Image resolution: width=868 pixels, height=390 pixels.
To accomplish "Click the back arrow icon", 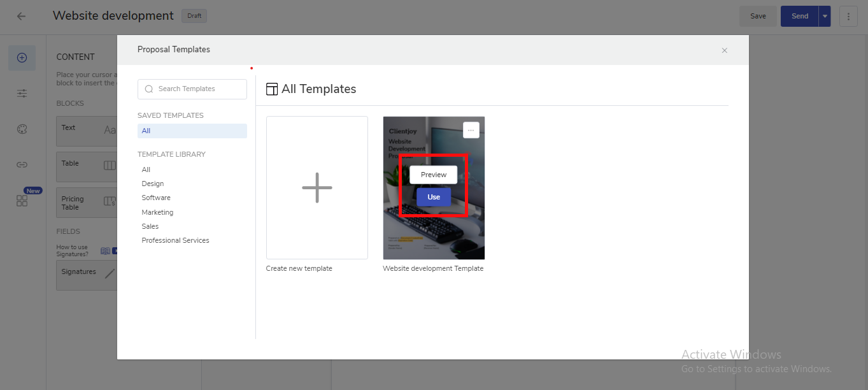I will (x=22, y=16).
